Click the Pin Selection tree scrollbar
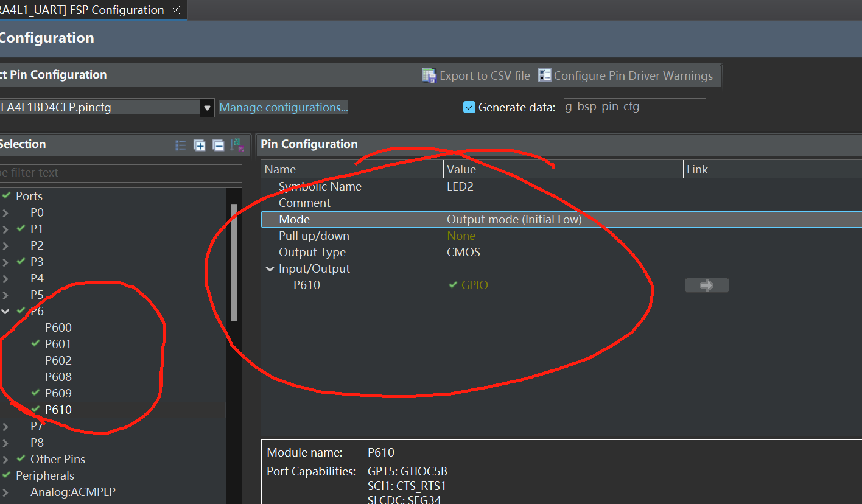 [234, 262]
